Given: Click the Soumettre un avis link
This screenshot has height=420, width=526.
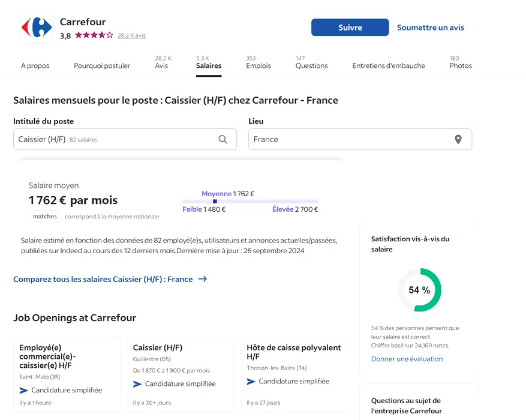Looking at the screenshot, I should (430, 28).
